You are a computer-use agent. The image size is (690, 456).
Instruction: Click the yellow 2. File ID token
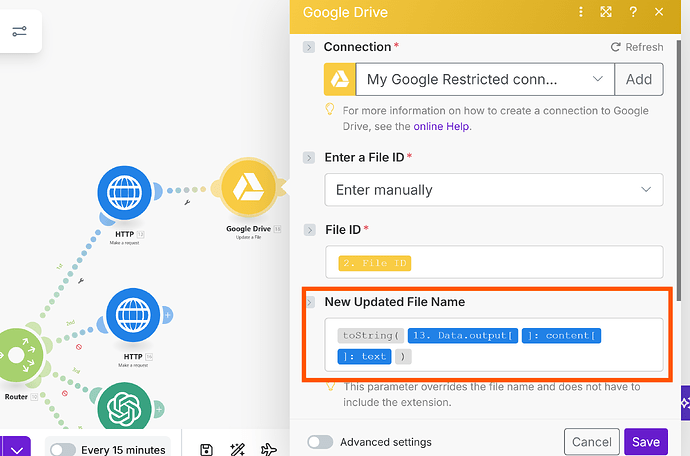click(374, 263)
